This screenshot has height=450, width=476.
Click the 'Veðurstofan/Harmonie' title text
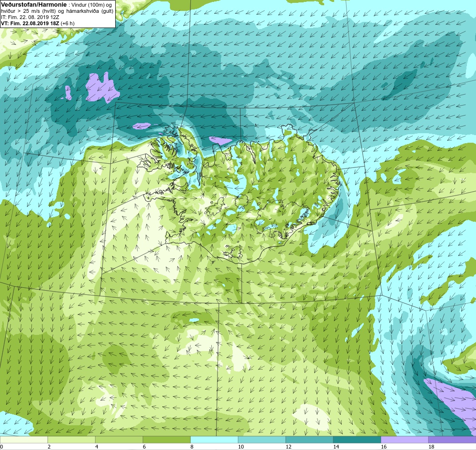(33, 4)
